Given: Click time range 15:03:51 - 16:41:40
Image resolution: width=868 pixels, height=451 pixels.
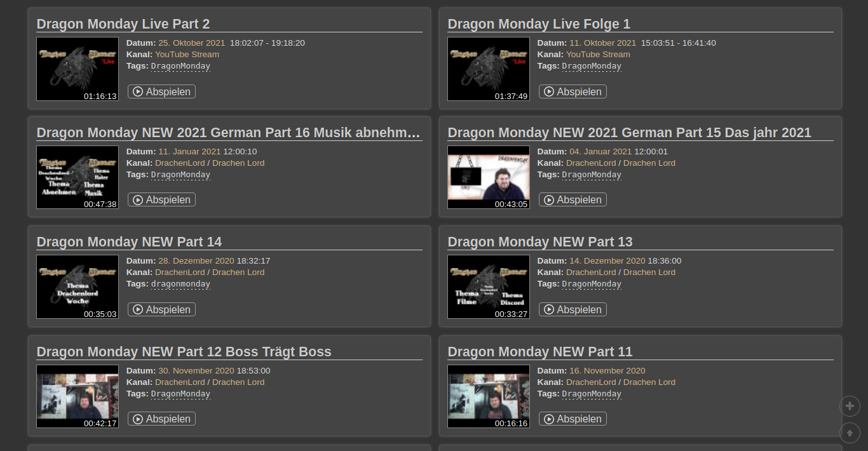Looking at the screenshot, I should click(x=679, y=43).
